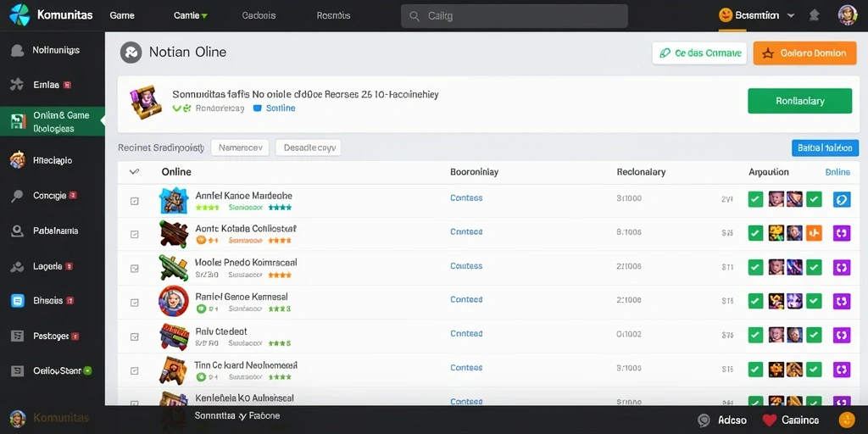Click the blue refresh icon in first row
868x434 pixels.
pos(842,199)
